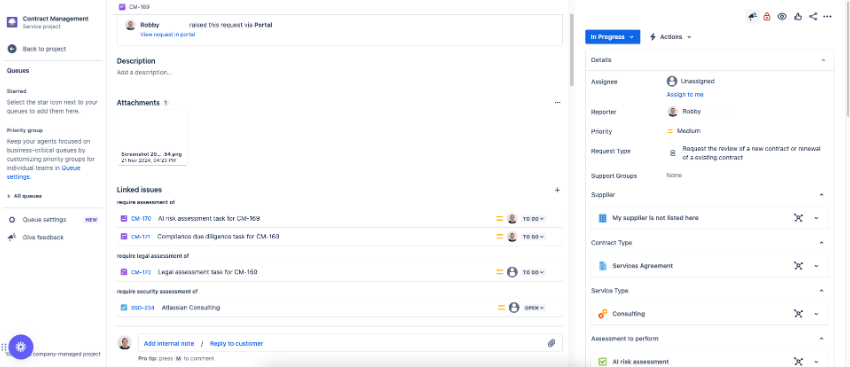Open the In Progress status dropdown
The width and height of the screenshot is (850, 367).
pyautogui.click(x=613, y=37)
